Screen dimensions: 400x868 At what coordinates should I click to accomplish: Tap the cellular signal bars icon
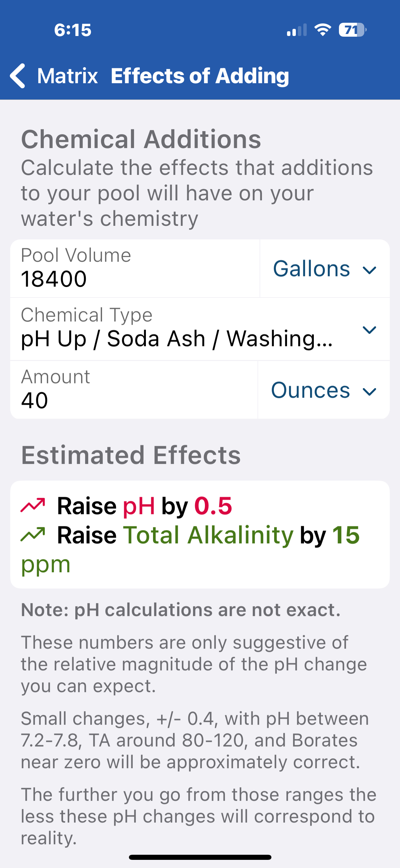[297, 30]
